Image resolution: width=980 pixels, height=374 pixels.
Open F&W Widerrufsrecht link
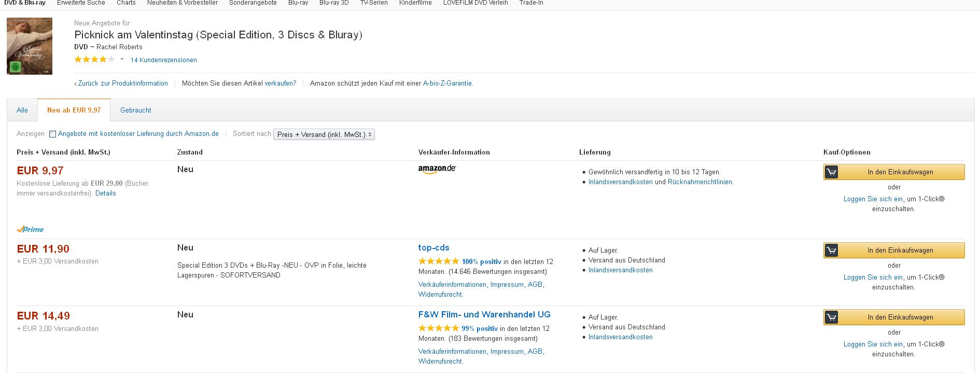(441, 361)
